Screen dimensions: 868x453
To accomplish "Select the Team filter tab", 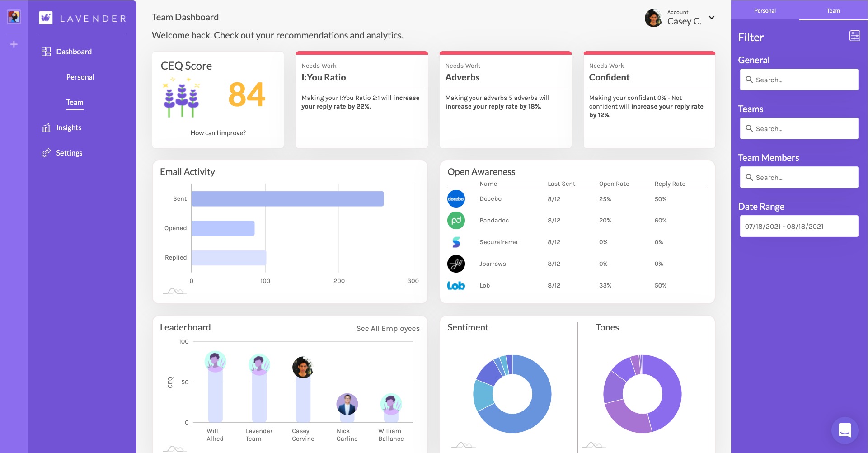I will click(833, 11).
